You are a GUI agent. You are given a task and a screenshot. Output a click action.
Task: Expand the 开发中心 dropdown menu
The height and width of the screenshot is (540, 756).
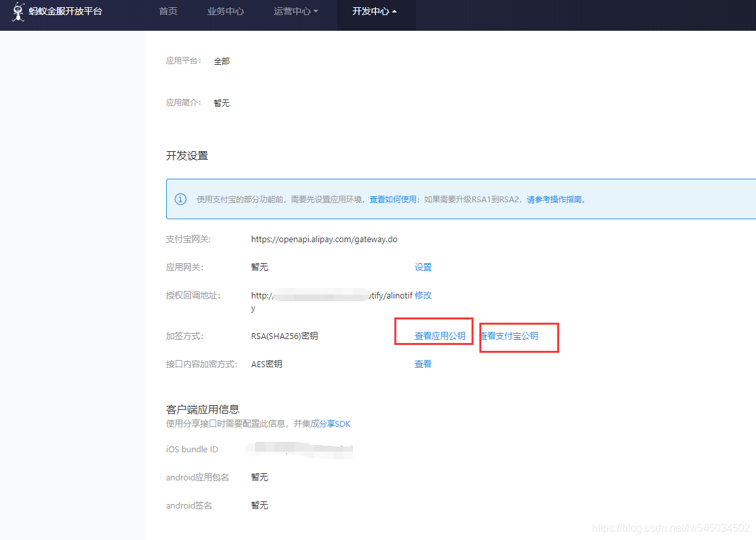click(375, 11)
